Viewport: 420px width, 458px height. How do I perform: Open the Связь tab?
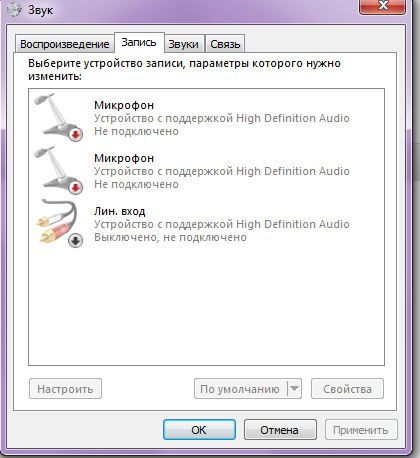coord(225,44)
